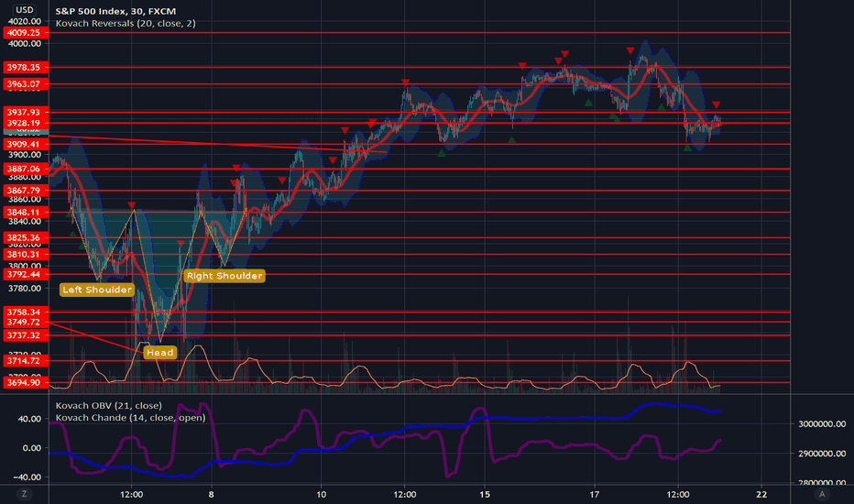The image size is (854, 504).
Task: Select the 3848.11 price level label
Action: point(25,213)
